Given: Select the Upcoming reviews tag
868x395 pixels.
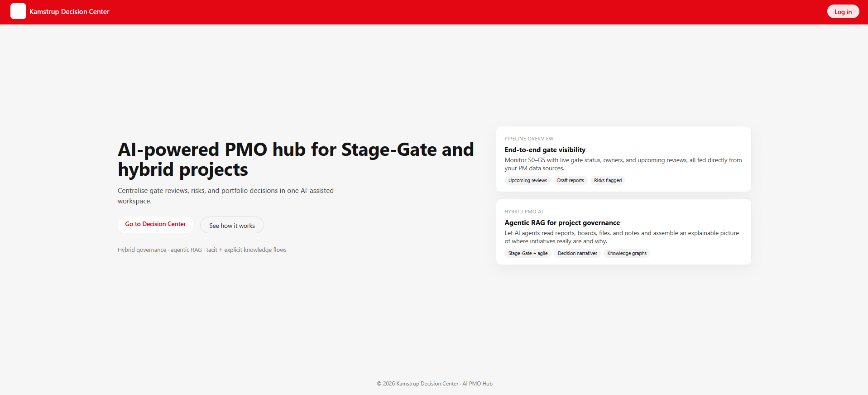Looking at the screenshot, I should coord(528,180).
